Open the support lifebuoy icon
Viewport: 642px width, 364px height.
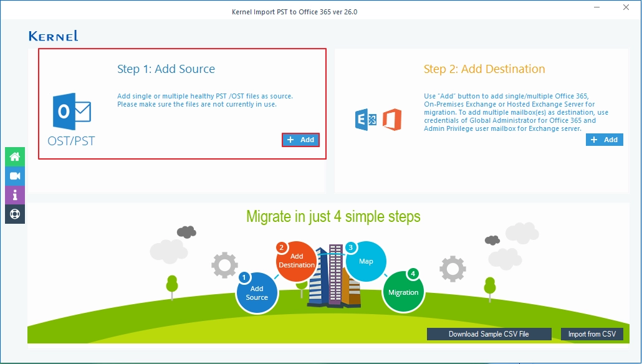[15, 214]
